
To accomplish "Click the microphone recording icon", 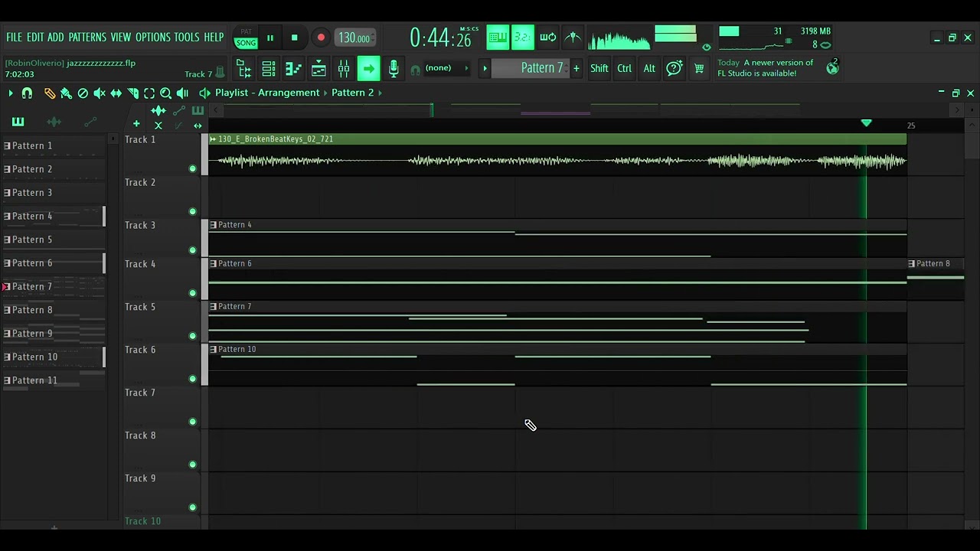I will point(394,69).
